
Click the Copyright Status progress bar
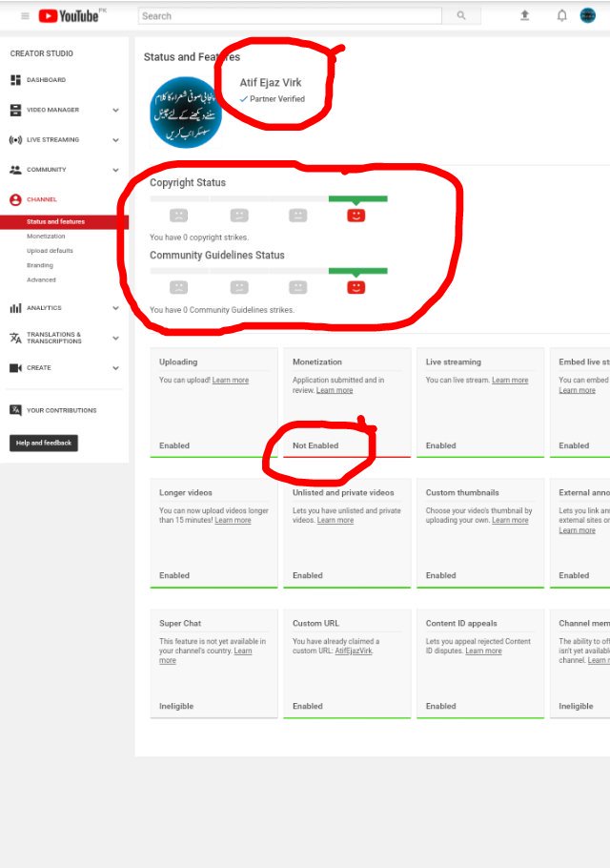point(269,198)
